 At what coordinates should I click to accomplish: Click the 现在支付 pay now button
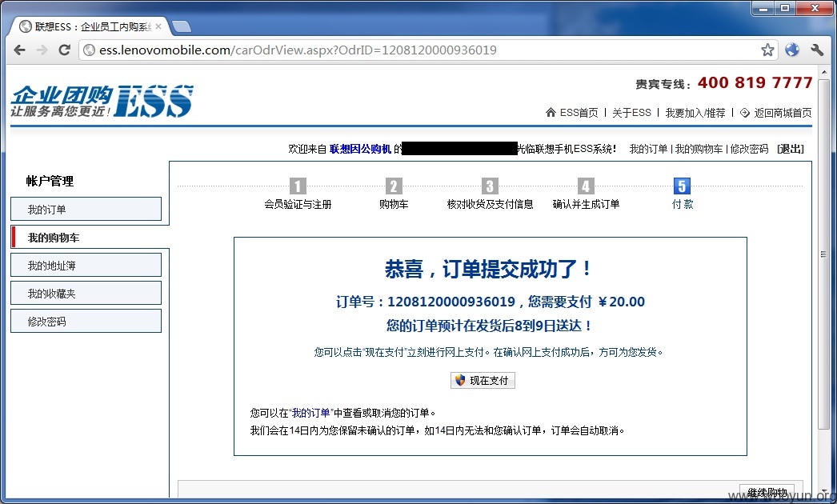(x=483, y=380)
